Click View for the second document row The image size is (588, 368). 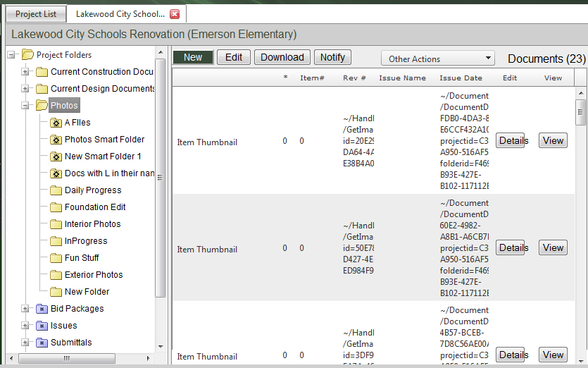553,247
